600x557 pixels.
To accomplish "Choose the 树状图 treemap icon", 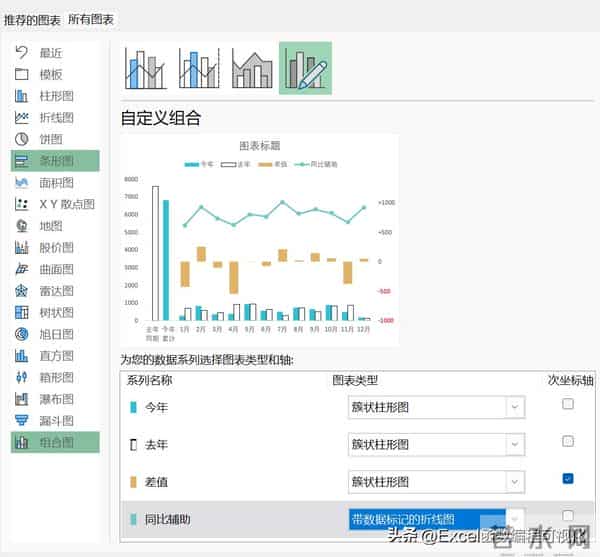I will 21,313.
